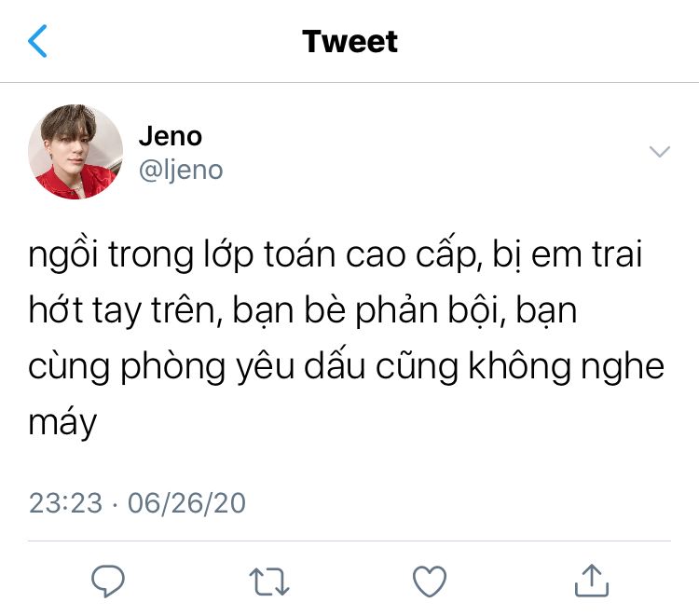699x616 pixels.
Task: Open the @ljeno handle link
Action: (181, 171)
